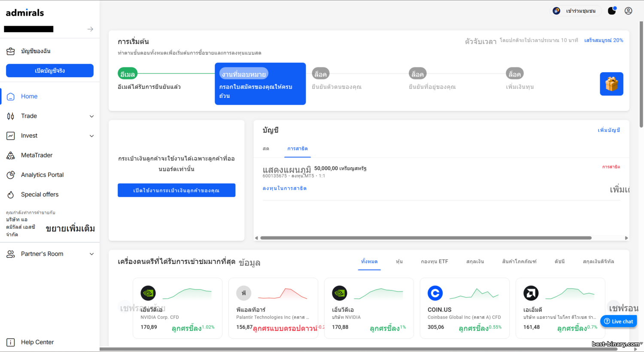Click the เพิ่มบัญชี link
This screenshot has height=352, width=644.
click(608, 130)
